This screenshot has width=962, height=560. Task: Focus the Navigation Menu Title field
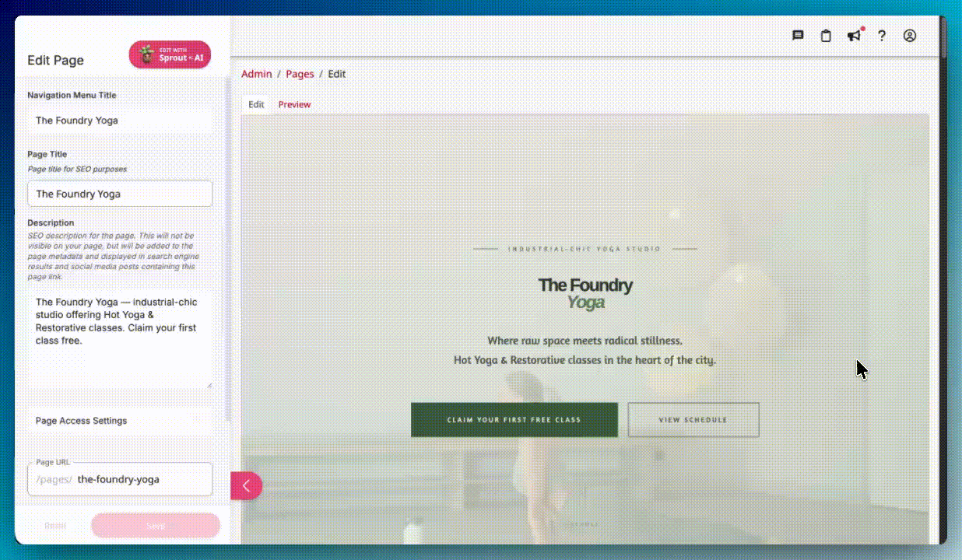tap(120, 121)
